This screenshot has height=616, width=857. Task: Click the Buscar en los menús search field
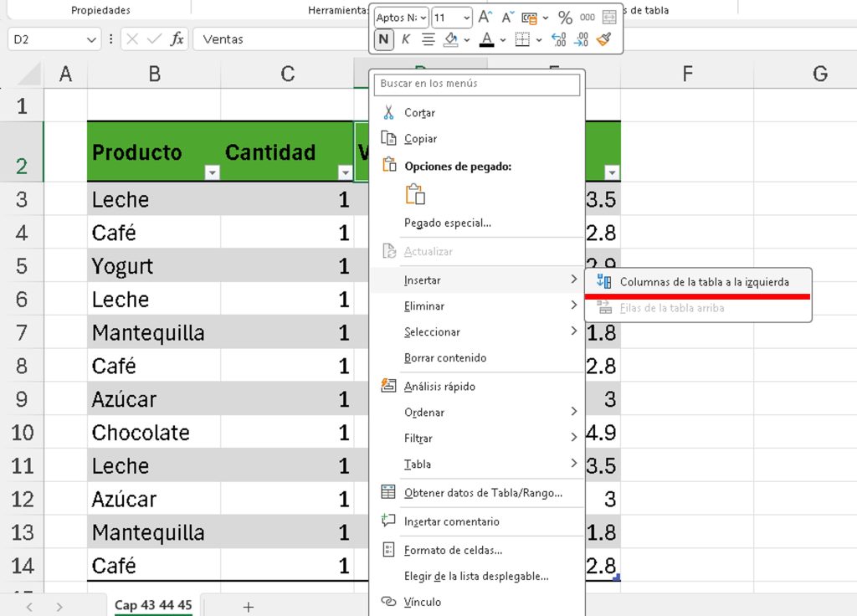coord(478,84)
